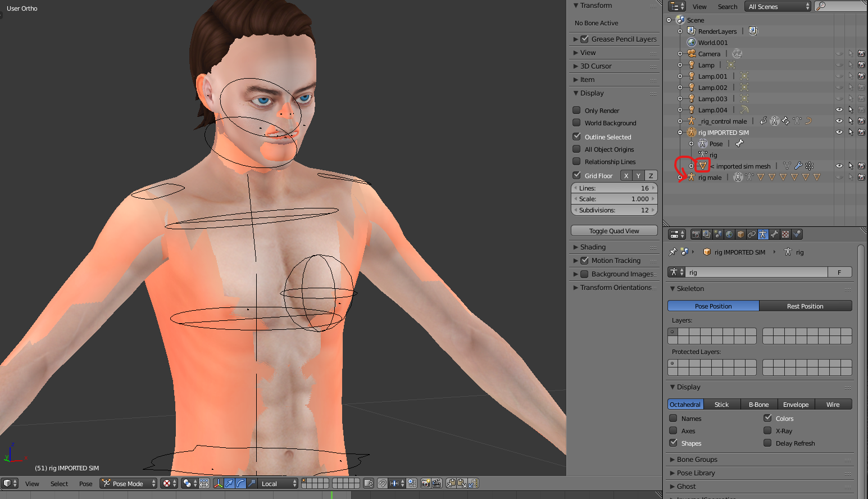Click the grid floor Lines value field
This screenshot has height=499, width=868.
tap(614, 188)
